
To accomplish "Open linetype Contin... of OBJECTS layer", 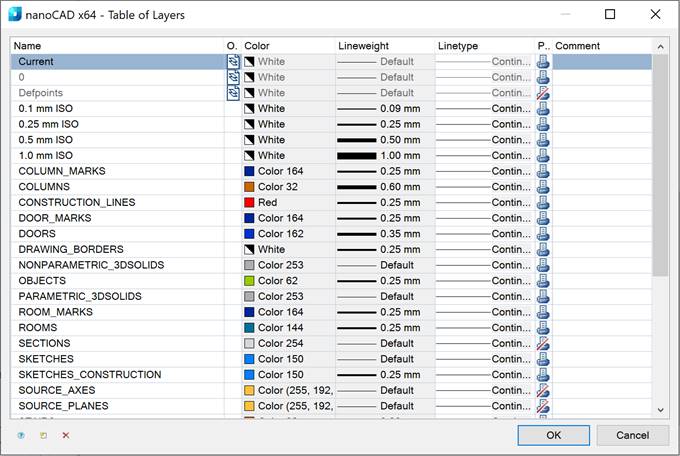I will tap(484, 281).
